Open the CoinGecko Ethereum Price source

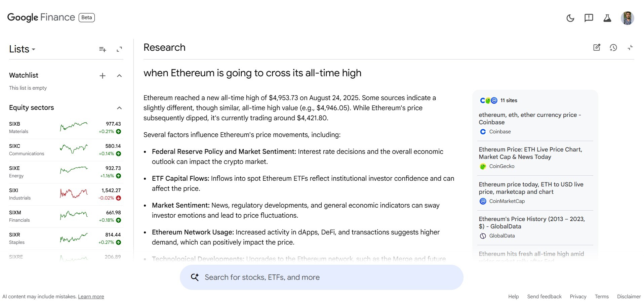click(530, 153)
